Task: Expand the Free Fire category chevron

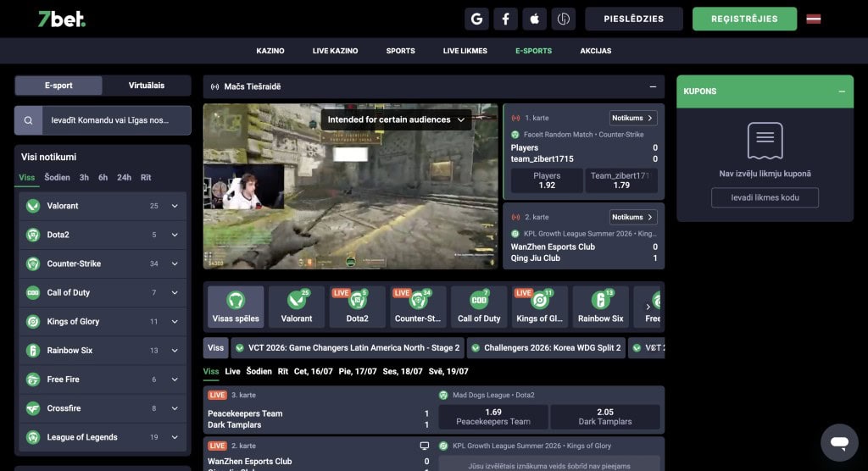Action: [175, 380]
